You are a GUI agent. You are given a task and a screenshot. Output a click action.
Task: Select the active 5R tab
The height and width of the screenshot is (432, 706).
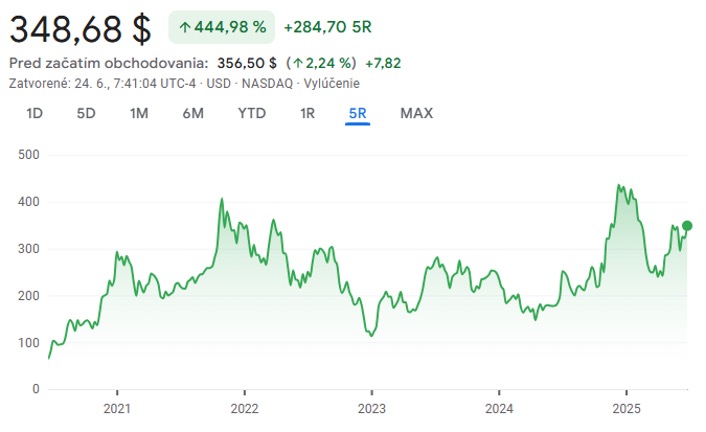(358, 113)
